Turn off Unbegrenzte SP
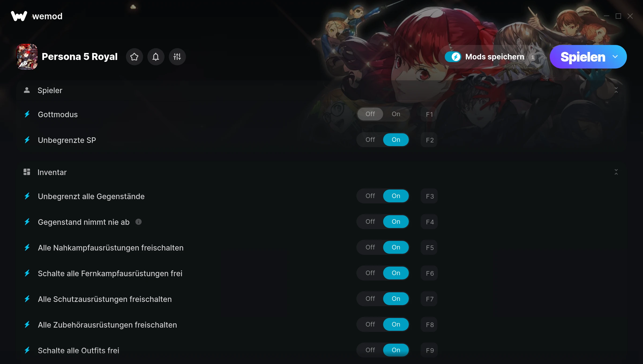The width and height of the screenshot is (643, 364). [370, 140]
